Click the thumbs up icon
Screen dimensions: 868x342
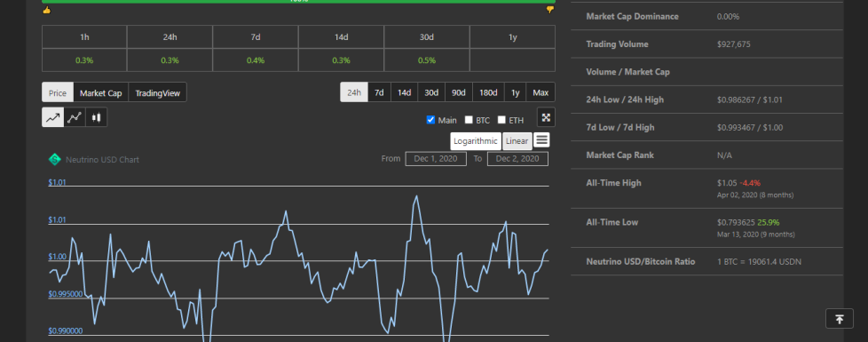coord(46,10)
